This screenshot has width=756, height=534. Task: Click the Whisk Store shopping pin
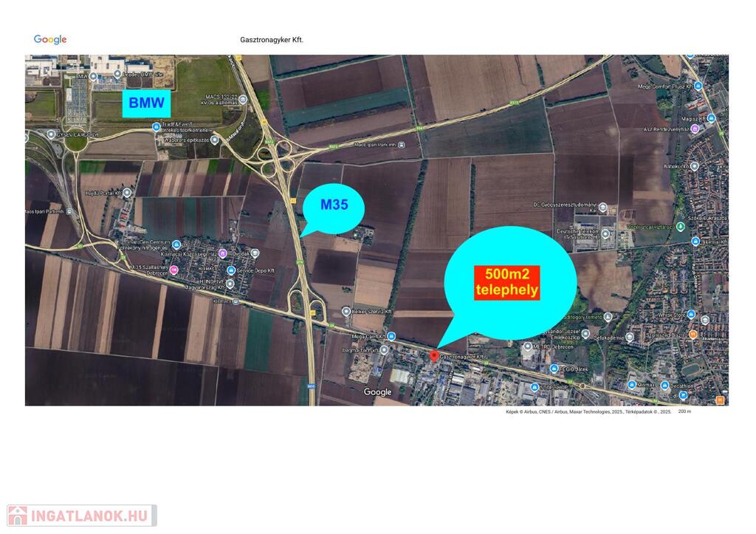point(691,315)
